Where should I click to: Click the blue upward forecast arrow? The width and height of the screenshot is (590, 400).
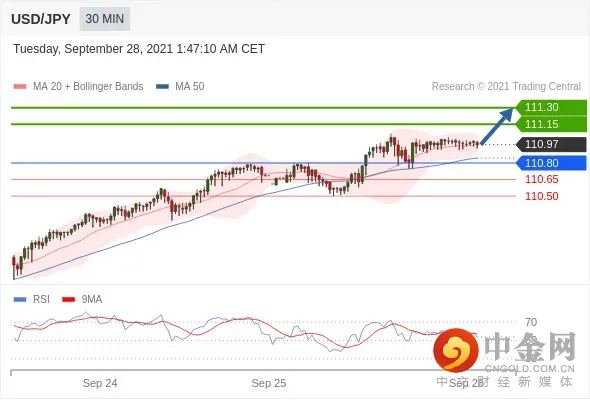497,126
